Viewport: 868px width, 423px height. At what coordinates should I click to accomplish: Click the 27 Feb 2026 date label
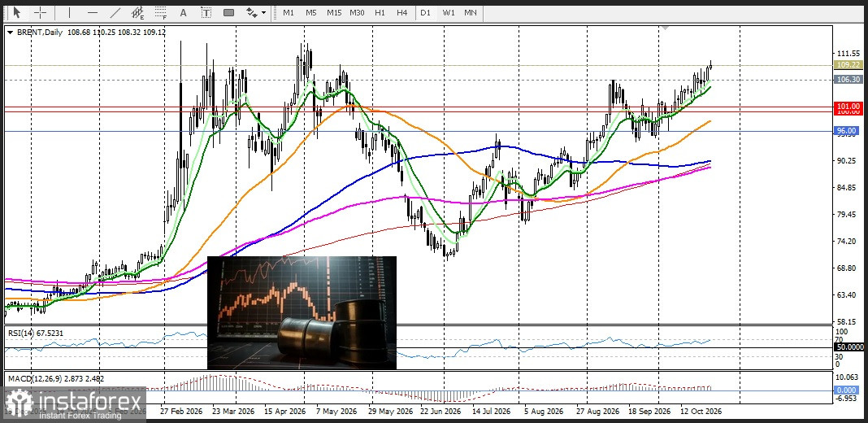tap(181, 412)
